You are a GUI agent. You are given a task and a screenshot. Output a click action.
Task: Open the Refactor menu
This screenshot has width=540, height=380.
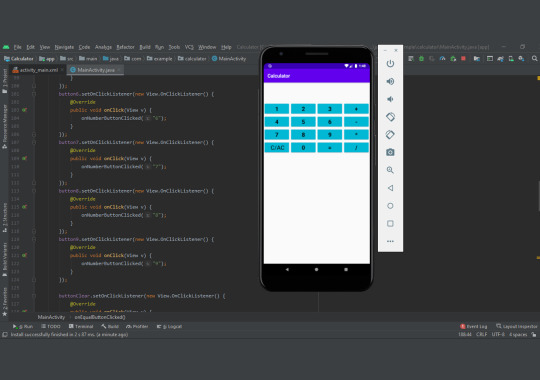125,47
